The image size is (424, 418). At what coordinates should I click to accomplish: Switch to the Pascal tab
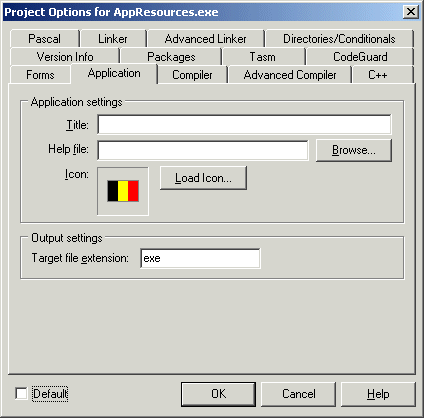click(45, 39)
